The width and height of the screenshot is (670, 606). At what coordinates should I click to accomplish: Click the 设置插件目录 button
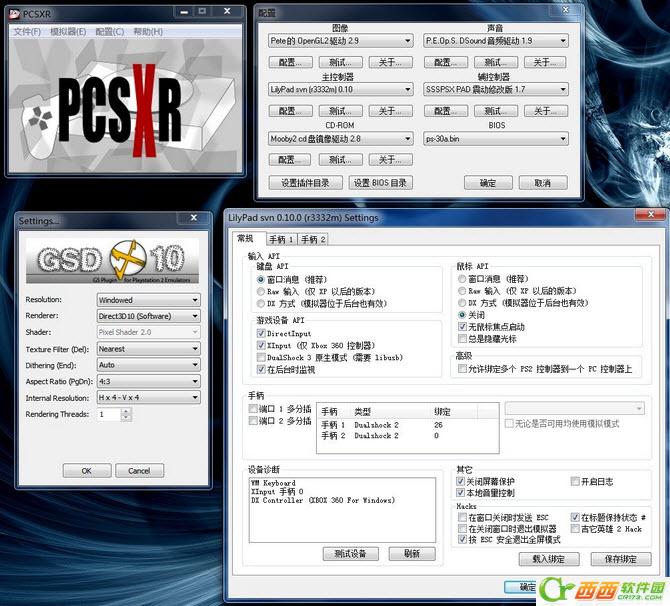coord(306,183)
